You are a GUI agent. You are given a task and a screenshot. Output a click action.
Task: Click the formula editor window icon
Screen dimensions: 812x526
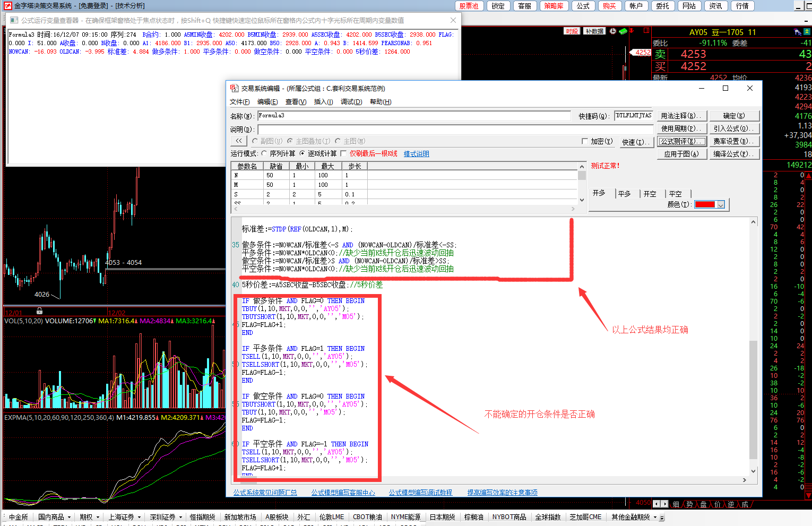[x=234, y=88]
